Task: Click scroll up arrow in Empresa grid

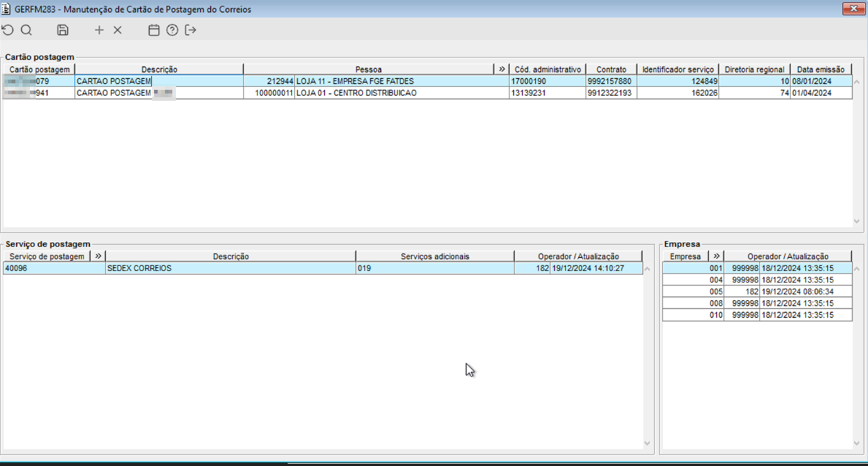Action: coord(857,270)
